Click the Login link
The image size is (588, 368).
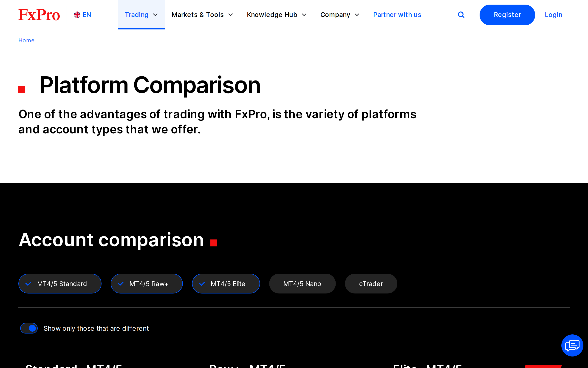point(553,15)
